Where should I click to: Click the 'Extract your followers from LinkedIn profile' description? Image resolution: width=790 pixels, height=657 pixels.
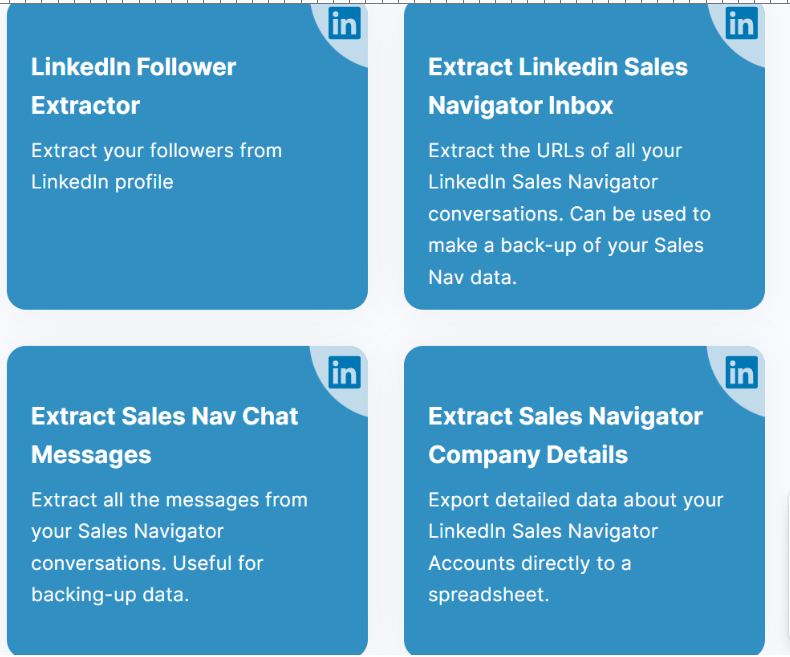156,166
